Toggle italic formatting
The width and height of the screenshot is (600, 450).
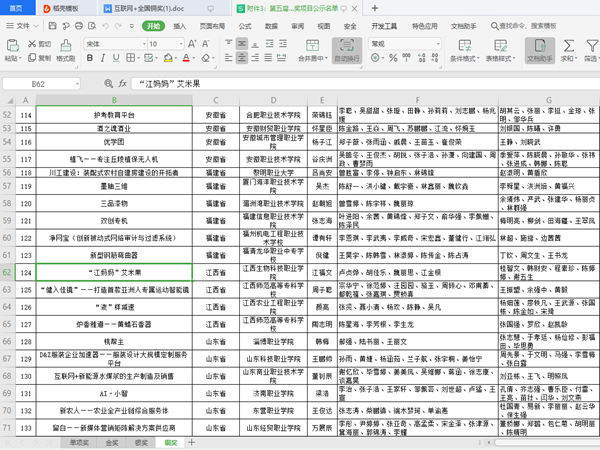coord(103,58)
